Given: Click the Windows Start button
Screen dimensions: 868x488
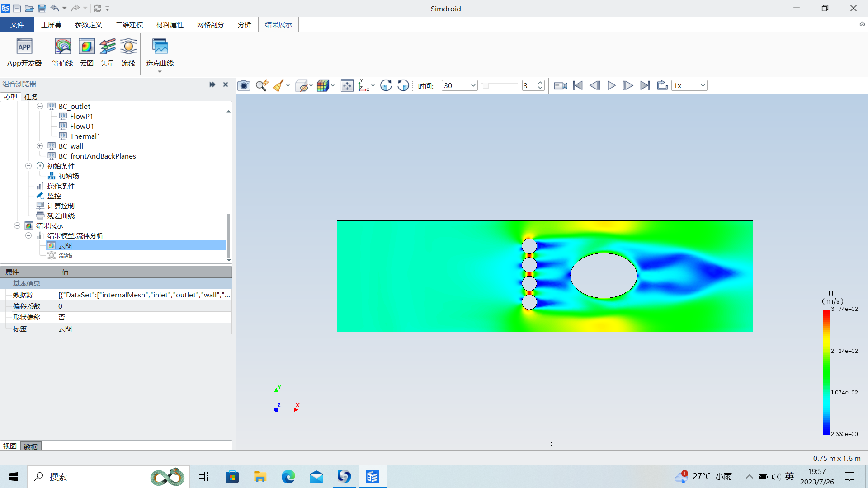Looking at the screenshot, I should pyautogui.click(x=14, y=477).
